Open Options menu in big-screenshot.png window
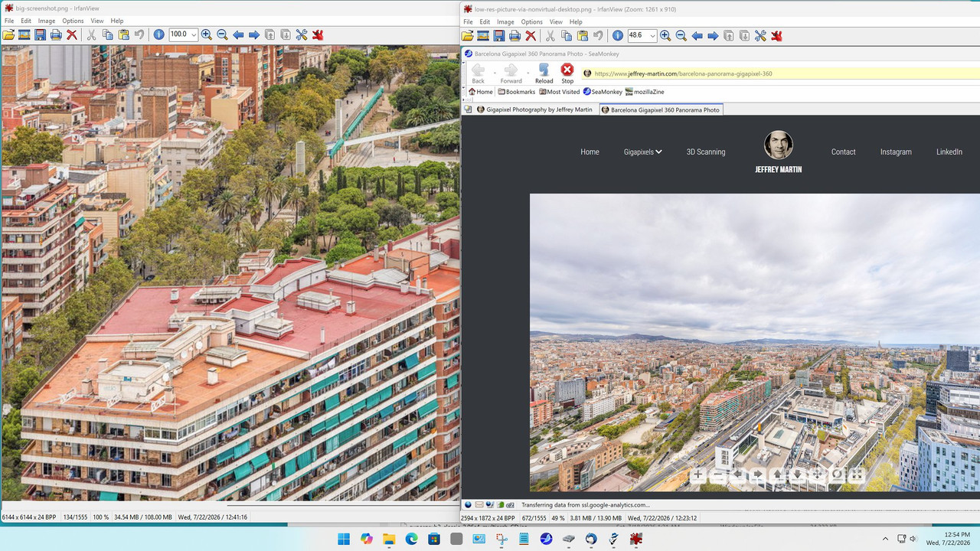 73,21
